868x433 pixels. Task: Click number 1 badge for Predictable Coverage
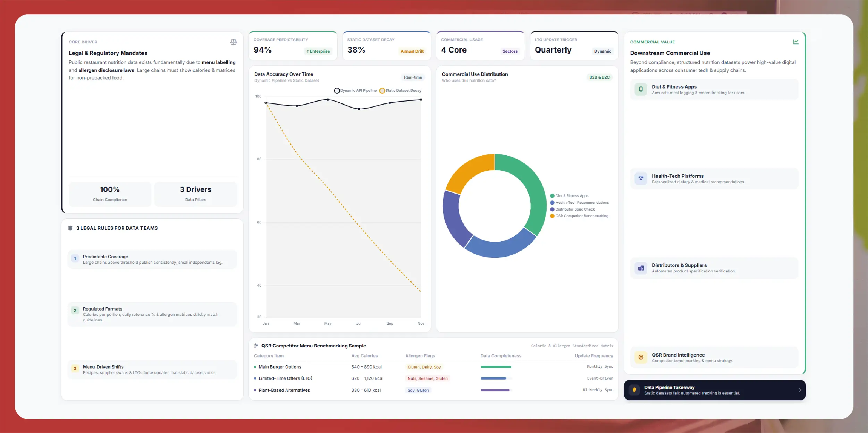tap(75, 258)
